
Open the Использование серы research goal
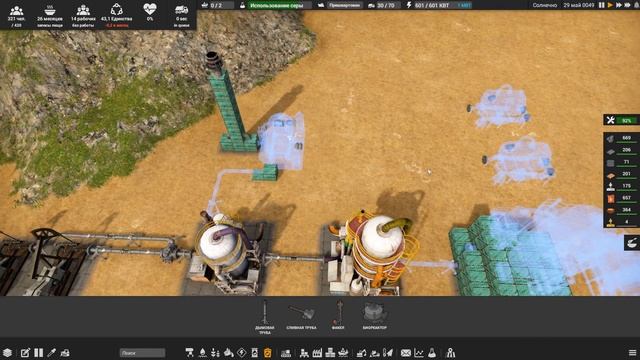(276, 5)
